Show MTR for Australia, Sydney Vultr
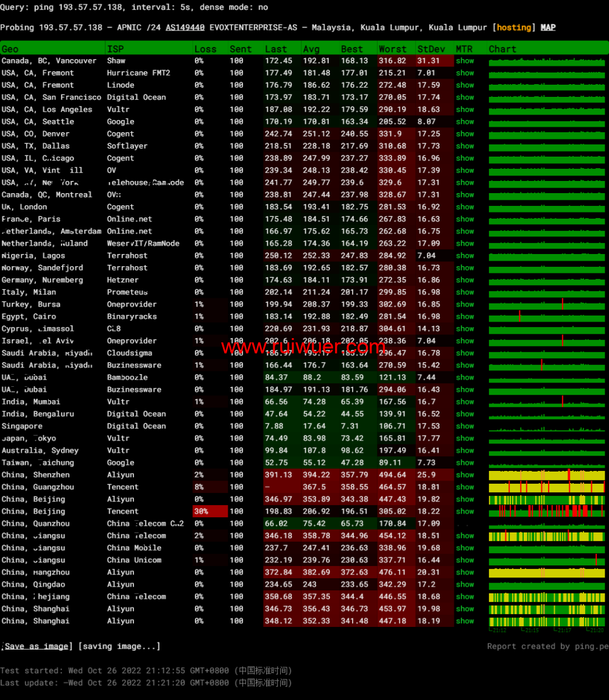 pos(465,451)
